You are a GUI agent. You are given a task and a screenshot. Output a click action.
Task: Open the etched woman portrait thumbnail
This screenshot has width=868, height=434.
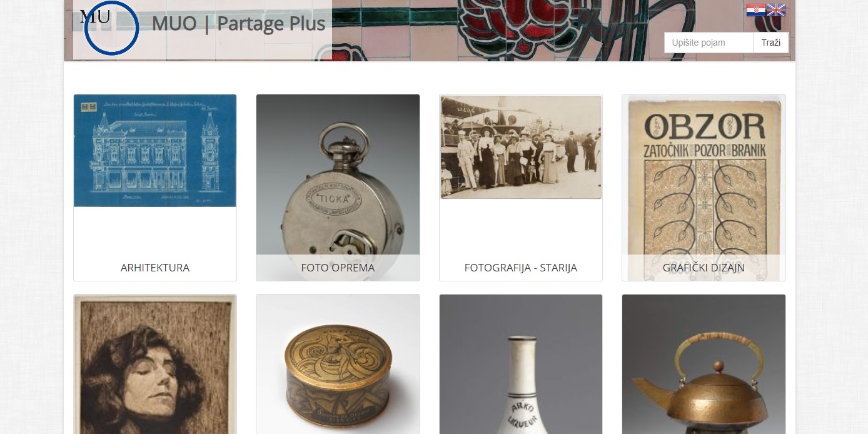[155, 364]
